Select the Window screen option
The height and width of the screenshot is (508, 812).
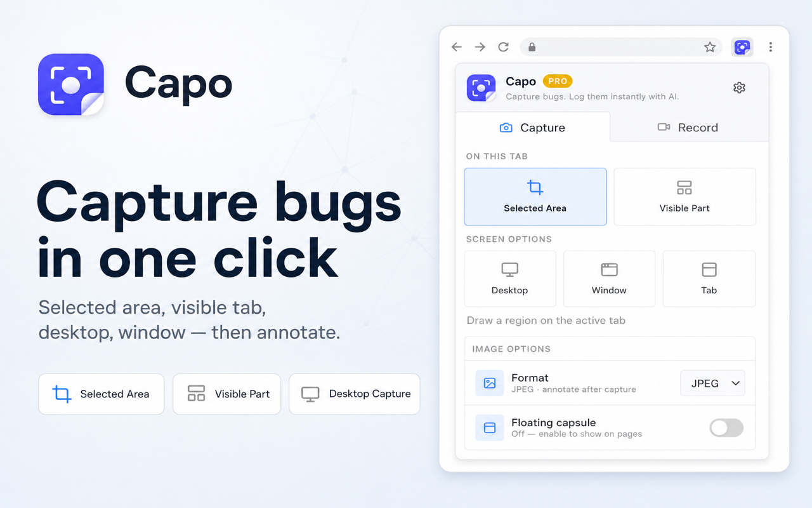(x=609, y=279)
